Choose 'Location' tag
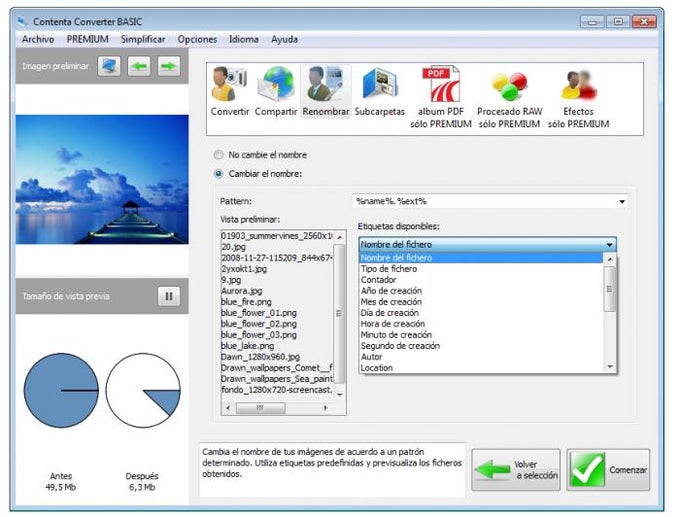This screenshot has height=517, width=680. (x=481, y=368)
